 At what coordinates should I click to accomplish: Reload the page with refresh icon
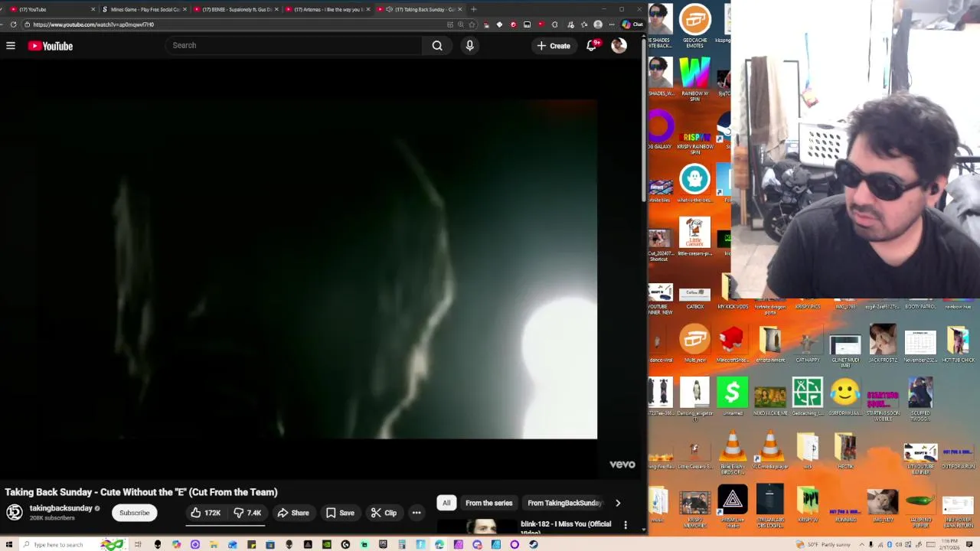tap(13, 24)
